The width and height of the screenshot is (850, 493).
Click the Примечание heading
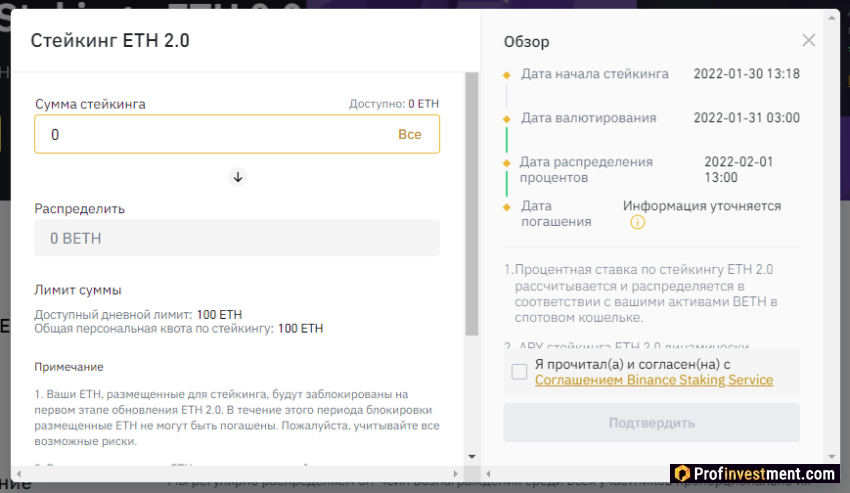69,367
